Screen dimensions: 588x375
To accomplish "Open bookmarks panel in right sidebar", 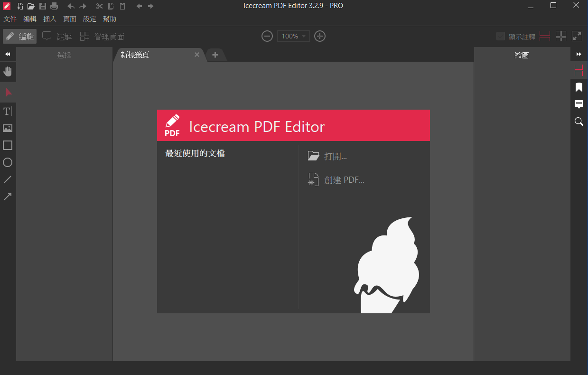I will (579, 87).
